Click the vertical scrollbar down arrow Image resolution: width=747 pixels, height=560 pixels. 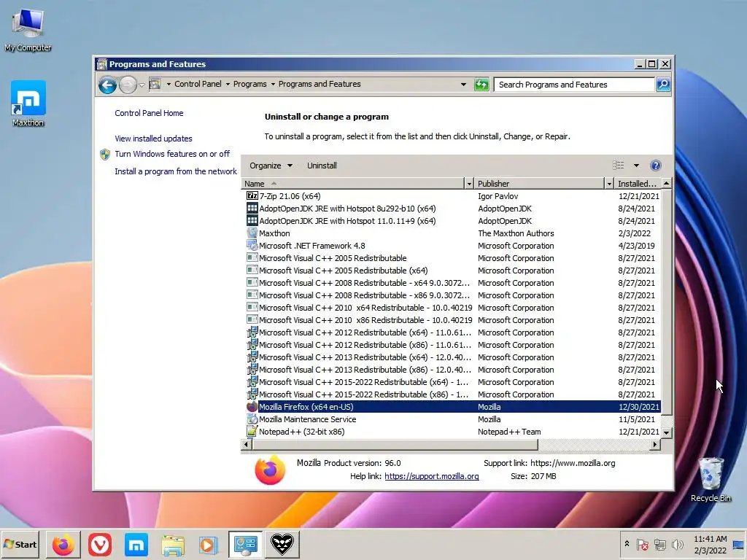click(667, 432)
